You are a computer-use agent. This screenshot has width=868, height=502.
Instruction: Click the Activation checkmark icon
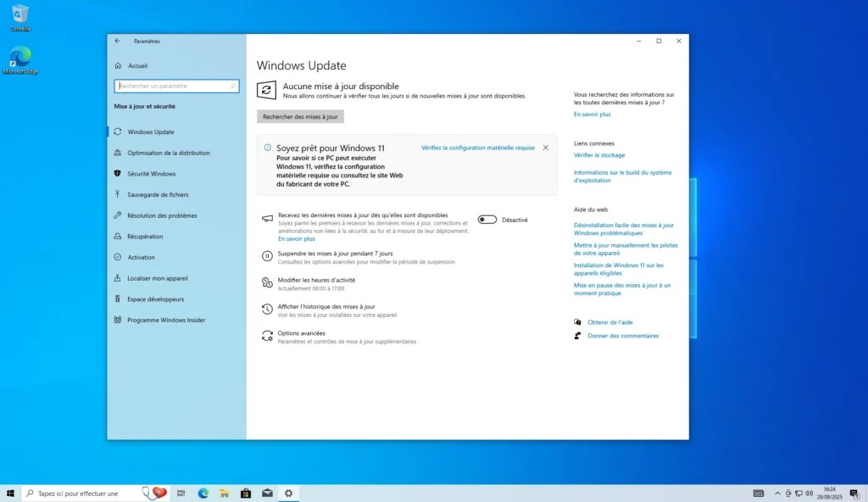(117, 257)
